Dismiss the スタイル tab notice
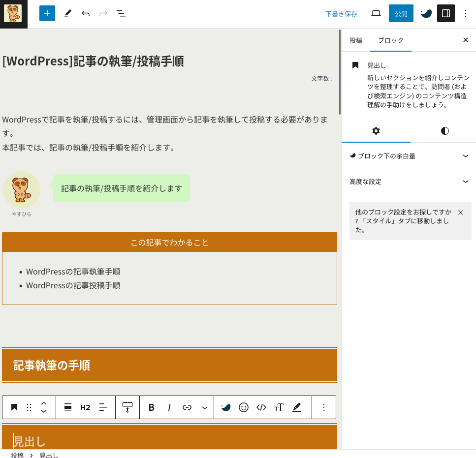 click(461, 213)
